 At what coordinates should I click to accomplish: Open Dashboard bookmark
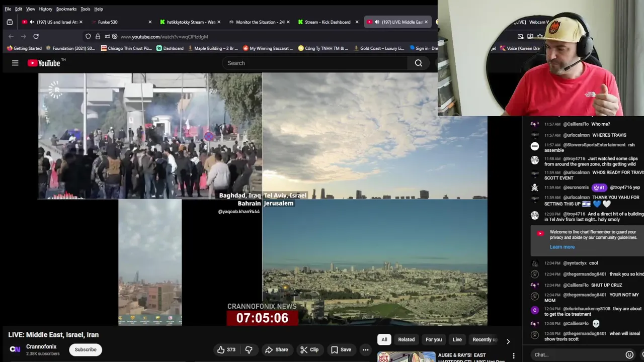(x=170, y=48)
